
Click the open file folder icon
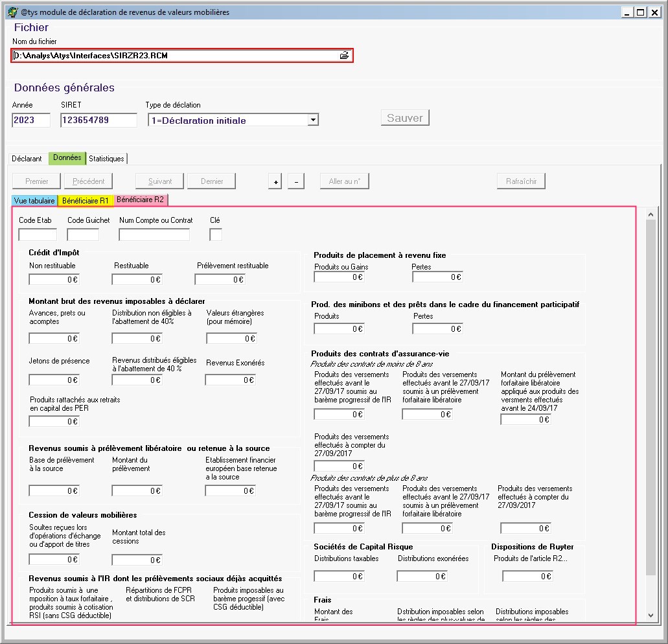click(x=344, y=56)
